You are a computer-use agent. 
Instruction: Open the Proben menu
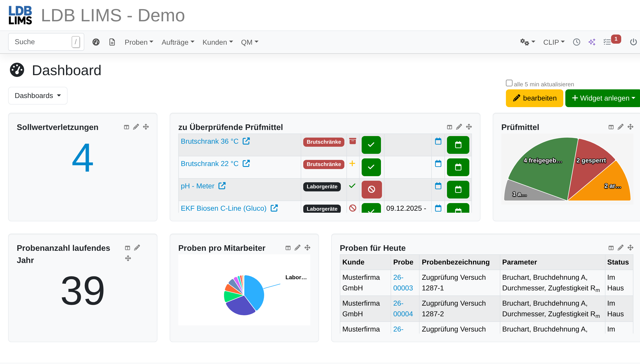139,42
